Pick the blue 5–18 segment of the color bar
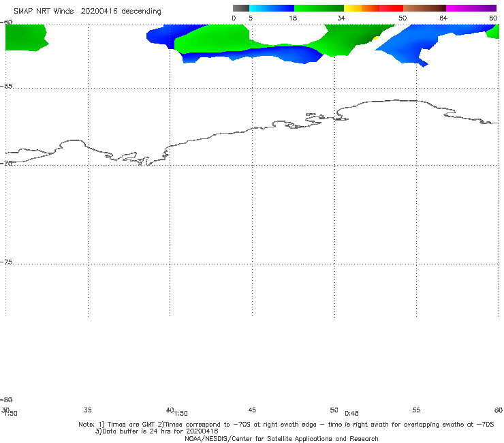Image resolution: width=504 pixels, height=443 pixels. pyautogui.click(x=272, y=8)
